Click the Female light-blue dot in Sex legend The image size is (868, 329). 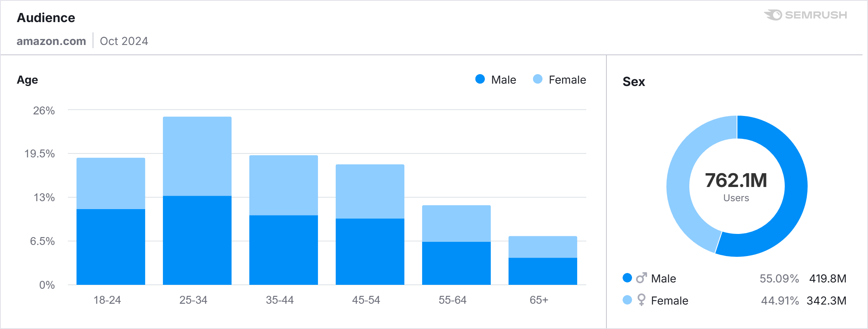tap(627, 300)
